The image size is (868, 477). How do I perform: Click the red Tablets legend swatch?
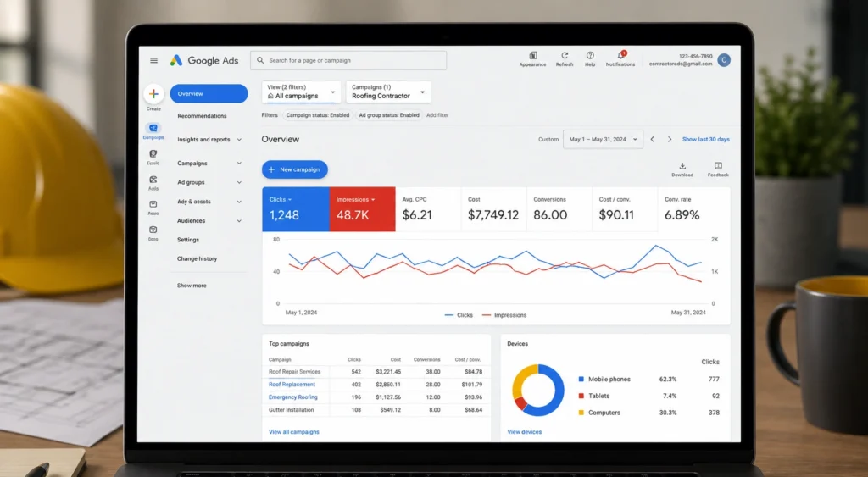click(x=581, y=397)
